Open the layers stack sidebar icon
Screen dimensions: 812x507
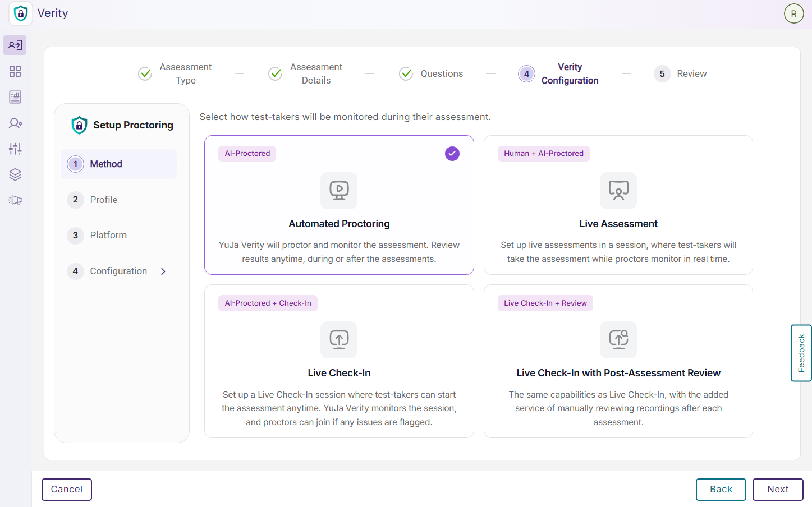15,174
